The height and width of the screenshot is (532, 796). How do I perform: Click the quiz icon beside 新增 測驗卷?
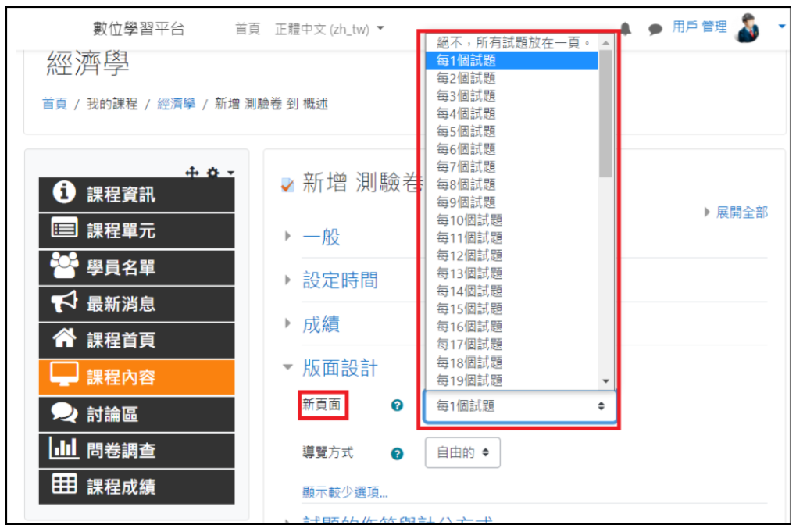pyautogui.click(x=287, y=185)
